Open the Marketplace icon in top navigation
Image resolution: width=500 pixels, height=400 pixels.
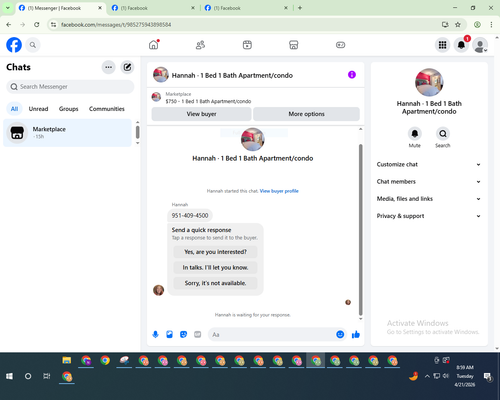pyautogui.click(x=294, y=45)
